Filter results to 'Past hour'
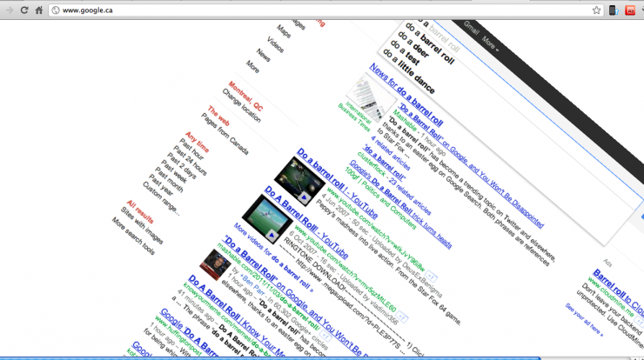Screen dimensions: 644x360 pos(192,150)
